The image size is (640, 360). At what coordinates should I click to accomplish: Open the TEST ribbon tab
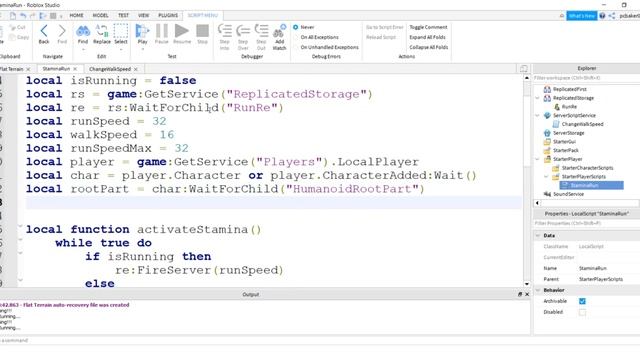(123, 16)
